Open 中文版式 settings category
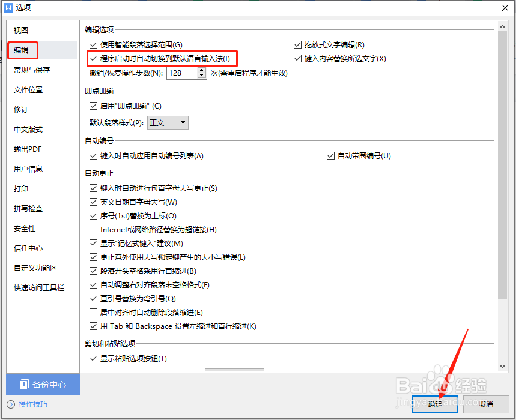Screen dimensions: 516x420 28,129
